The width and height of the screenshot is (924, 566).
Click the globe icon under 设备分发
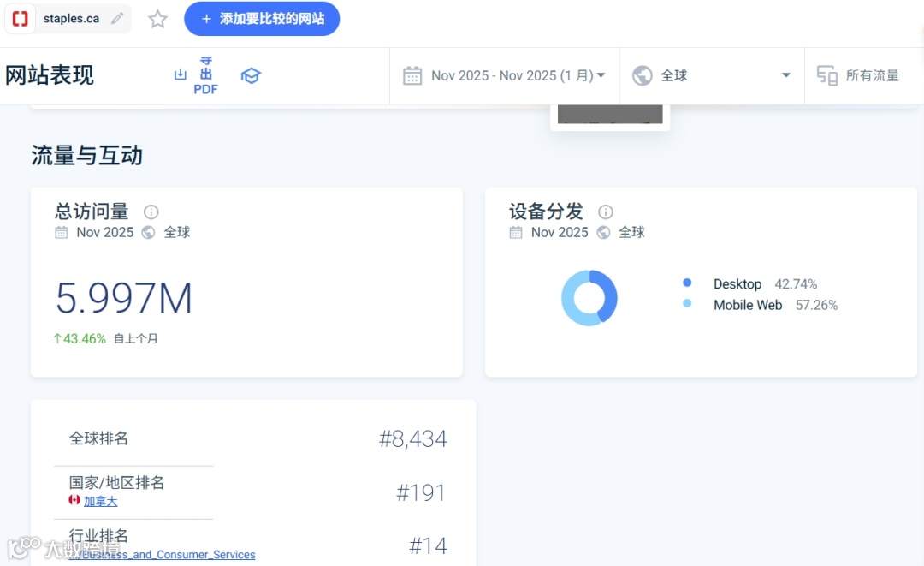point(603,232)
